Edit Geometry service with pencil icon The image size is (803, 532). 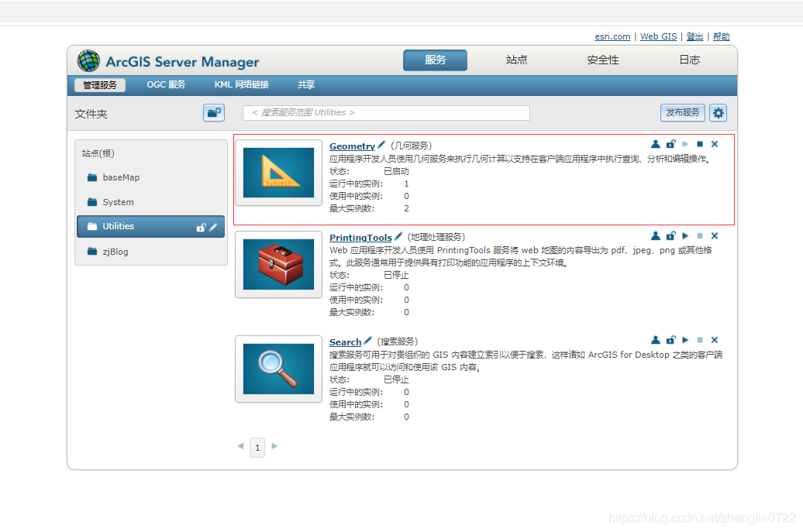pos(381,145)
